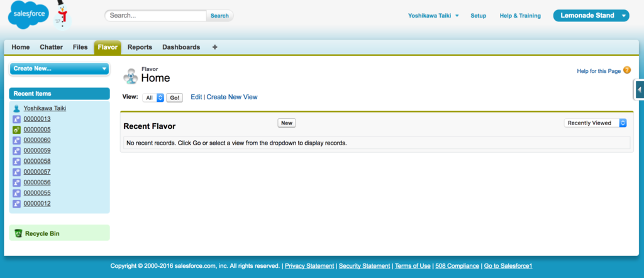Click the No recent records message text
This screenshot has height=278, width=644.
click(236, 143)
